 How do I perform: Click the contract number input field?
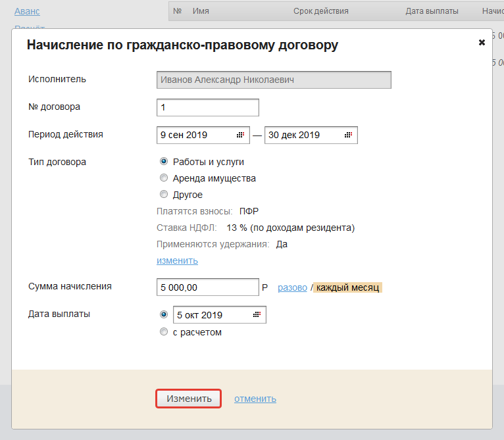(x=208, y=107)
